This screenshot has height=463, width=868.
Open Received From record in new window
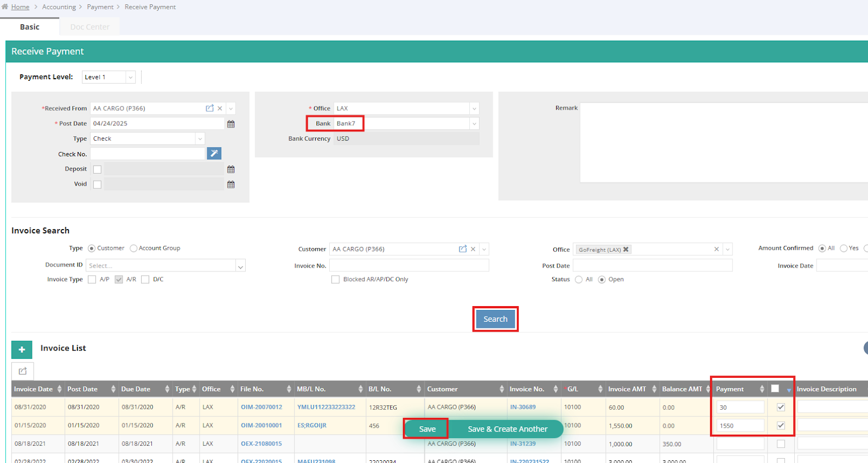pyautogui.click(x=209, y=109)
